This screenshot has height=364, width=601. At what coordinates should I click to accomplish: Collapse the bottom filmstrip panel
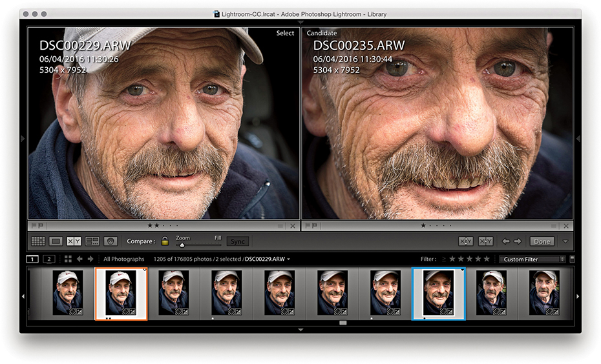[300, 330]
